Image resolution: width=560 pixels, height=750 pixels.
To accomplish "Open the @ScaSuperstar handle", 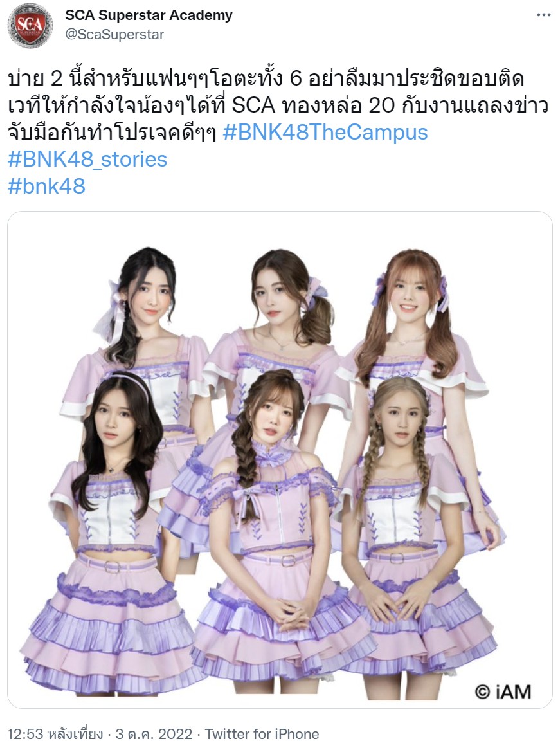I will click(x=114, y=35).
